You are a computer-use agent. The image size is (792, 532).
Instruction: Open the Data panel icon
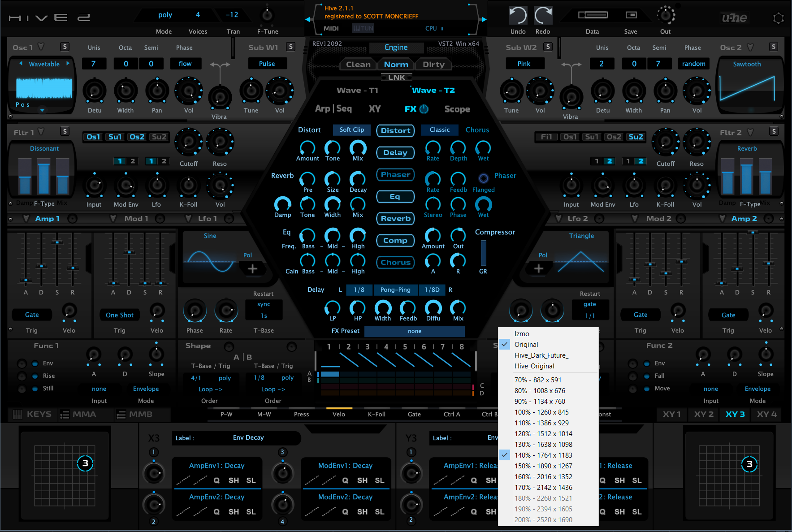(x=593, y=15)
